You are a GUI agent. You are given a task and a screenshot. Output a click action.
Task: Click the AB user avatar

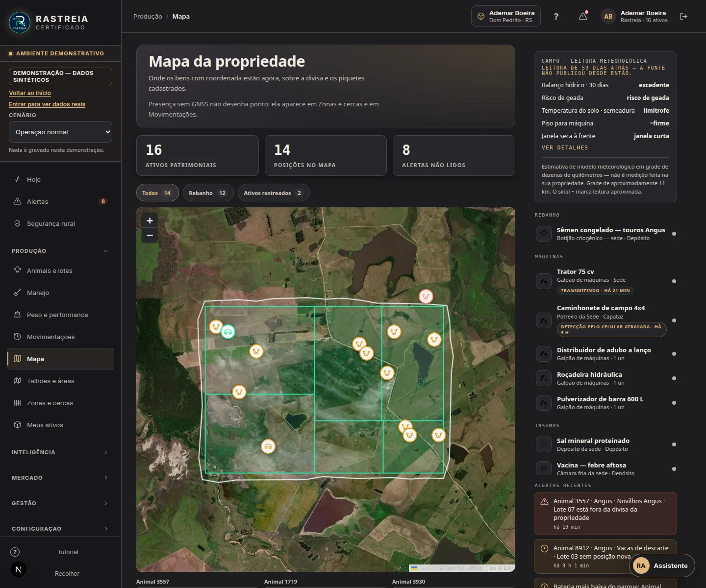point(608,16)
